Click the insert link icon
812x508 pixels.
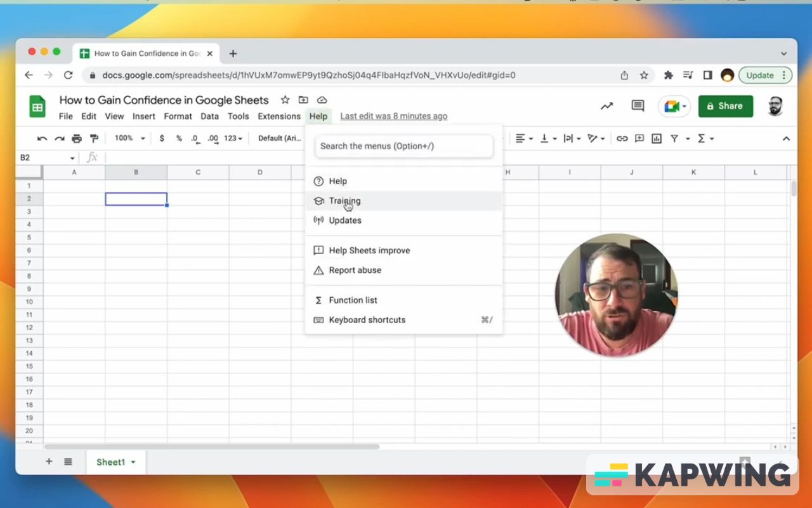click(x=622, y=138)
